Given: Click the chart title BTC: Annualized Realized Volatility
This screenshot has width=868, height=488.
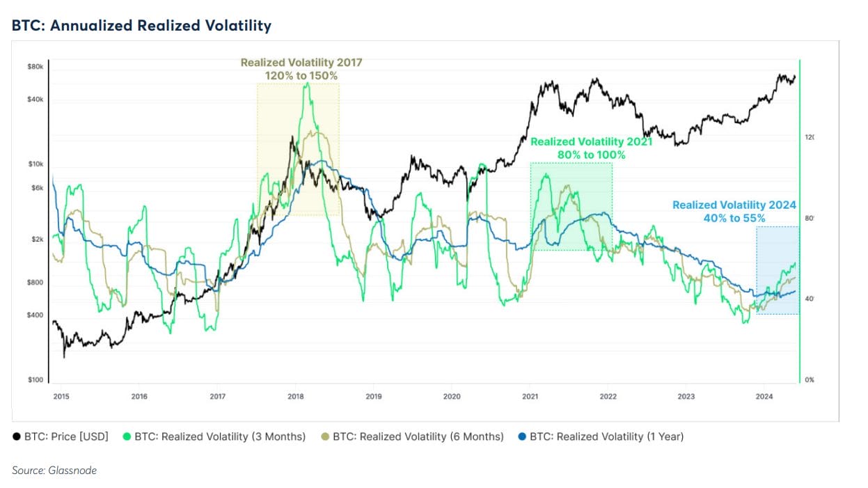Looking at the screenshot, I should (x=141, y=26).
